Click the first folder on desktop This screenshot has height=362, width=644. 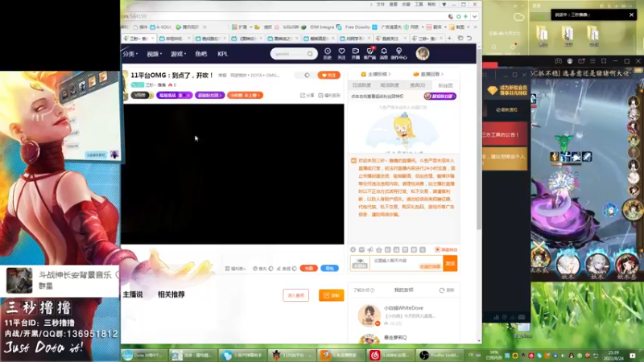pos(543,35)
